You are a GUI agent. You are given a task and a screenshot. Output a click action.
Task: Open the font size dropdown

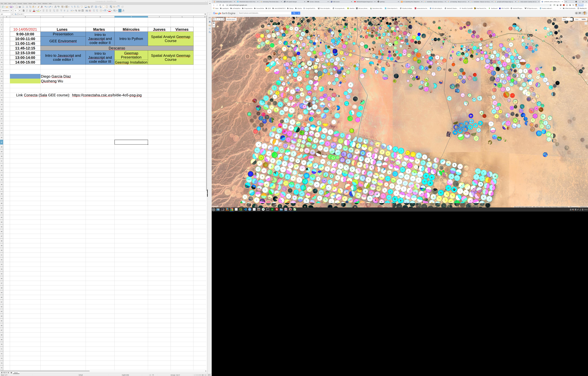20,11
